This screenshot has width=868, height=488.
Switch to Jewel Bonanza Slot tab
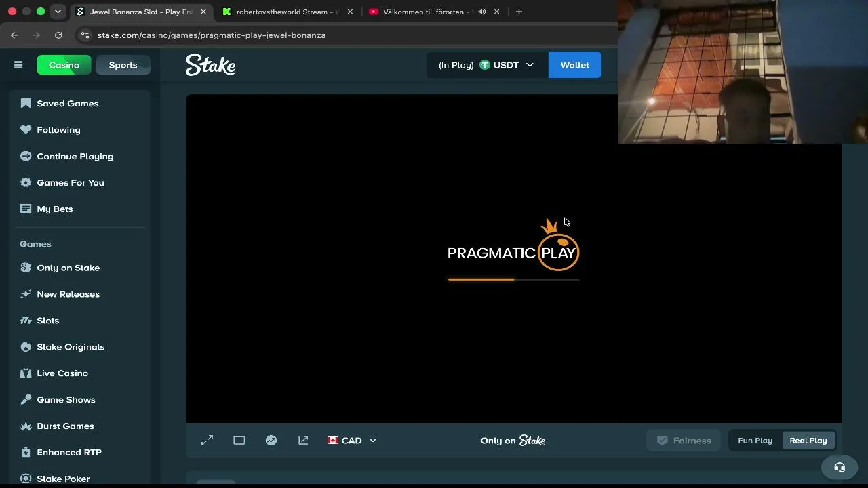point(141,12)
